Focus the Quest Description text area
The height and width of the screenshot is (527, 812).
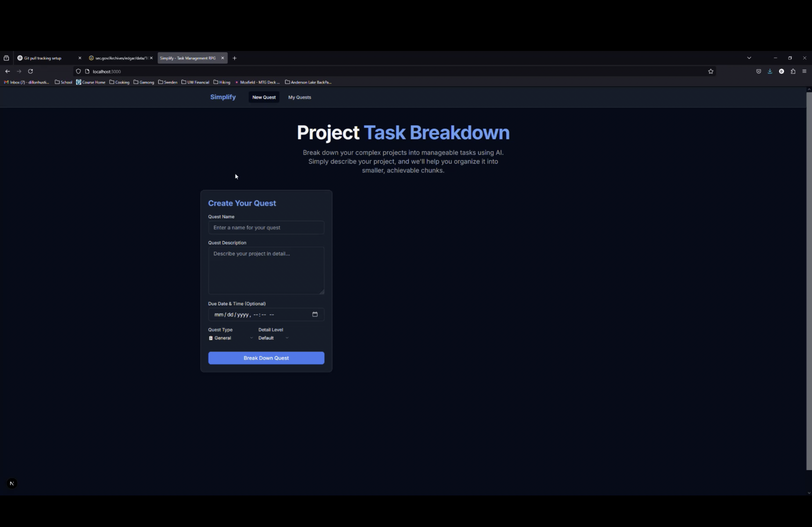[x=266, y=270]
